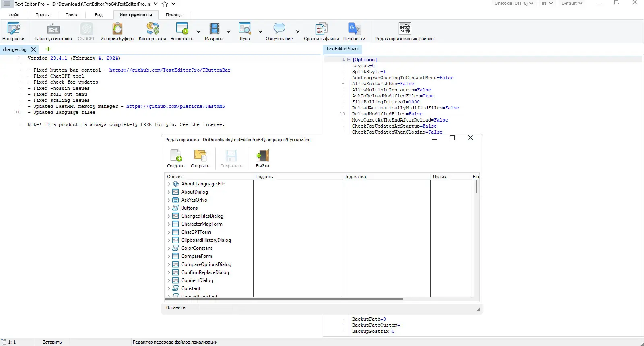The width and height of the screenshot is (644, 346).
Task: Expand the ClipboardHistoryDialog tree node
Action: coord(169,240)
